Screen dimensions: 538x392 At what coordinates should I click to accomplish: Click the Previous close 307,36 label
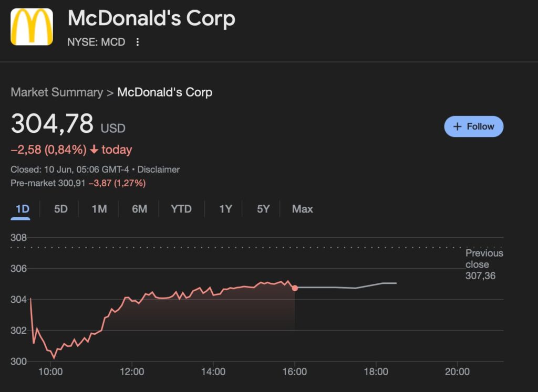pos(484,264)
